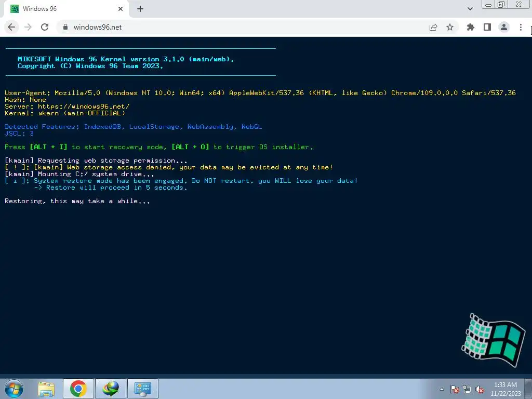Open a new tab with the plus button
Screen dimensions: 532x399
click(x=140, y=9)
